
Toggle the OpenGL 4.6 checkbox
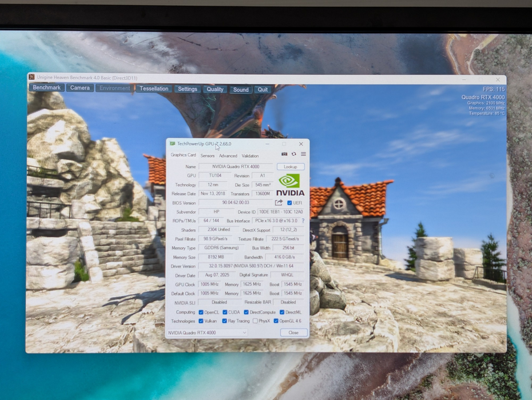[x=276, y=321]
